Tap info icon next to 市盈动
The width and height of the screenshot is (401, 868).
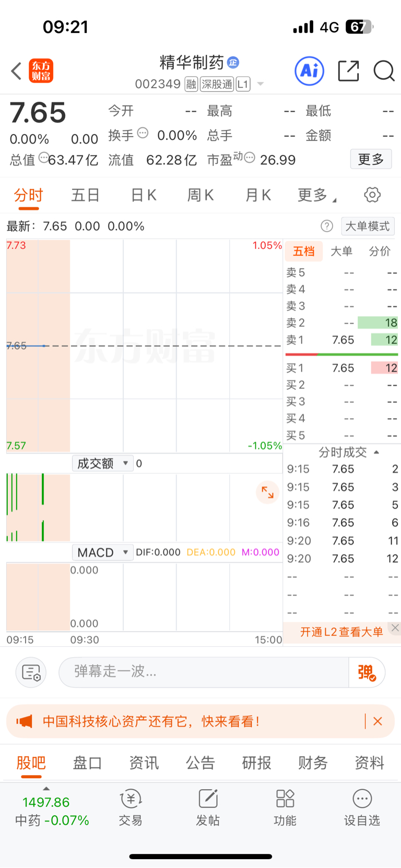point(250,157)
